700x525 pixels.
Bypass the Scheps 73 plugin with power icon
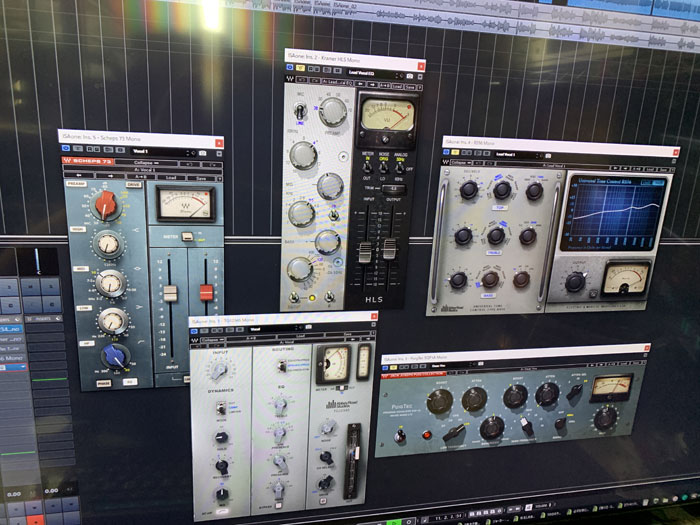coord(66,148)
